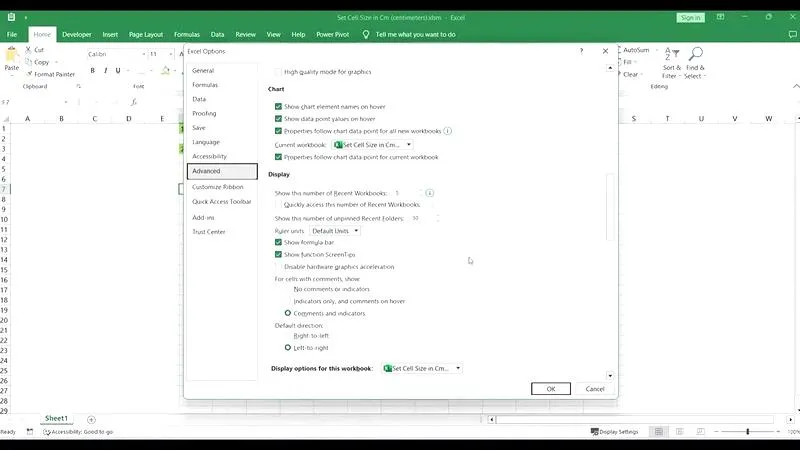
Task: Click Cancel in Excel Options dialog
Action: pos(595,389)
